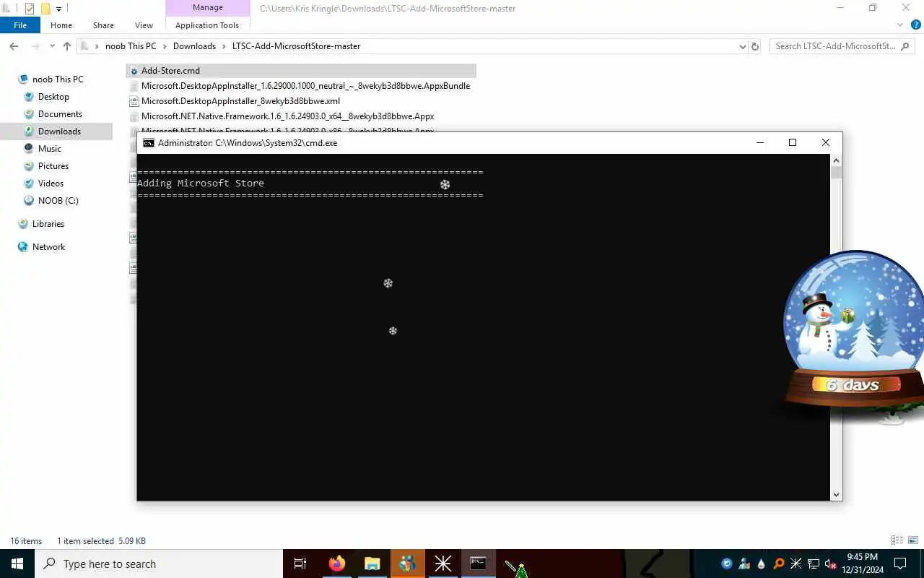This screenshot has width=924, height=578.
Task: Open the clock showing 9:45 PM
Action: point(862,564)
